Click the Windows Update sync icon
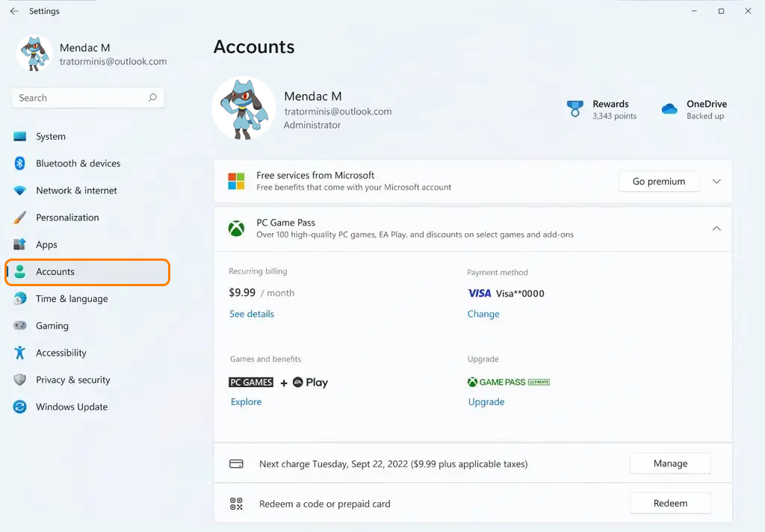The width and height of the screenshot is (765, 532). pos(20,406)
